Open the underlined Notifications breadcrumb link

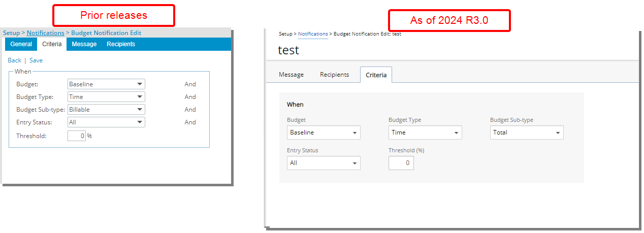[45, 33]
